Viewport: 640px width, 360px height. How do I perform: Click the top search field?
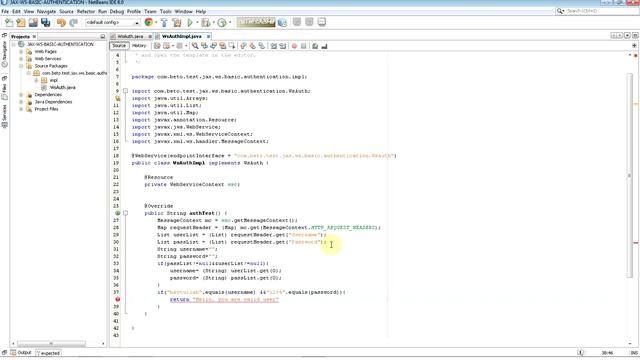pos(597,11)
